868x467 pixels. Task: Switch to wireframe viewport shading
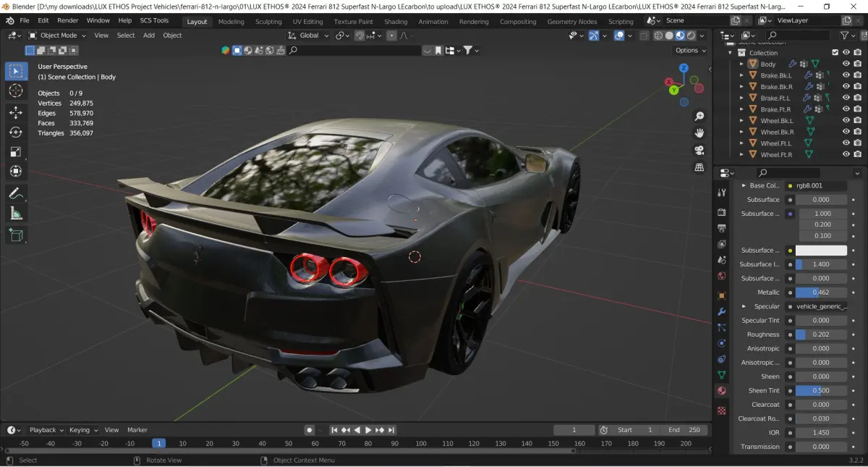[658, 35]
